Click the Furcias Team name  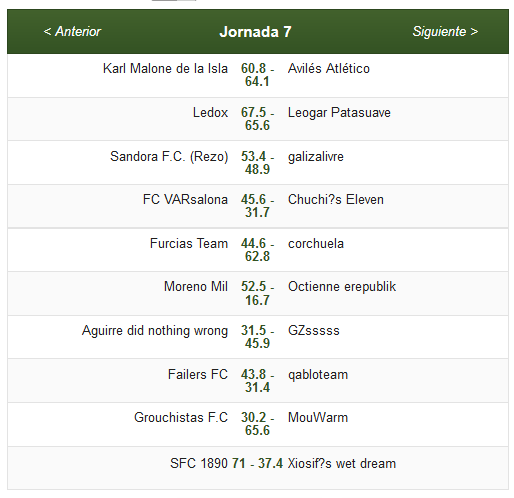point(189,244)
